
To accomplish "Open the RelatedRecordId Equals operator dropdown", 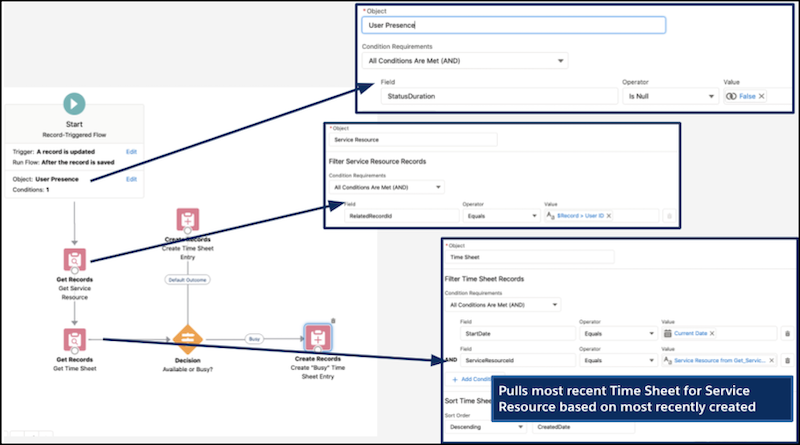I will 501,216.
